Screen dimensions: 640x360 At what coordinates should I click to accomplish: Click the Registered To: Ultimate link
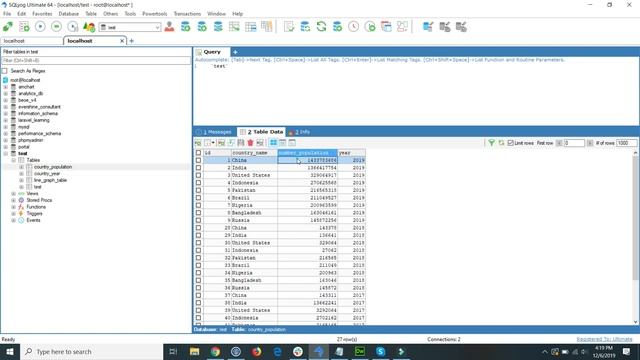(604, 339)
